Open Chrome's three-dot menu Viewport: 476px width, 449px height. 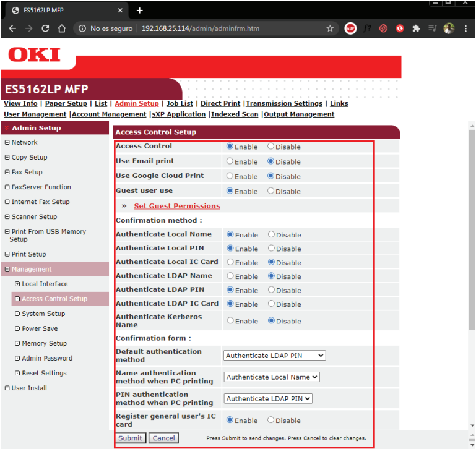(x=465, y=28)
